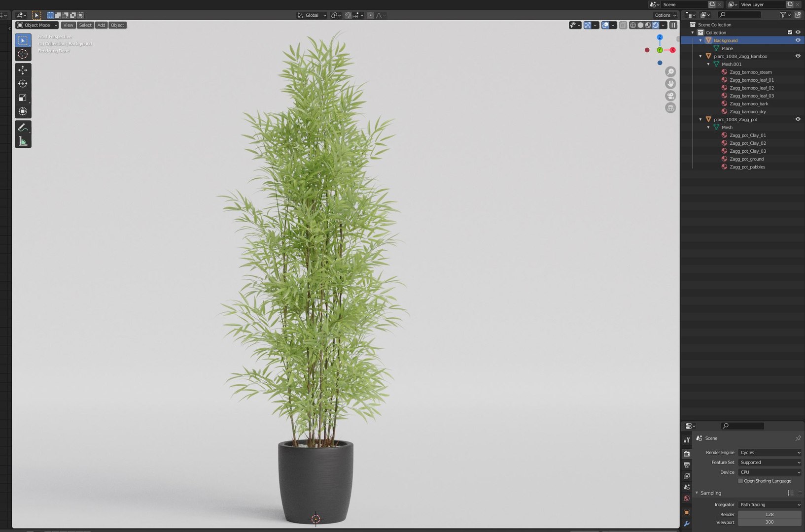Open the viewport Options dropdown
The height and width of the screenshot is (532, 805).
(665, 15)
